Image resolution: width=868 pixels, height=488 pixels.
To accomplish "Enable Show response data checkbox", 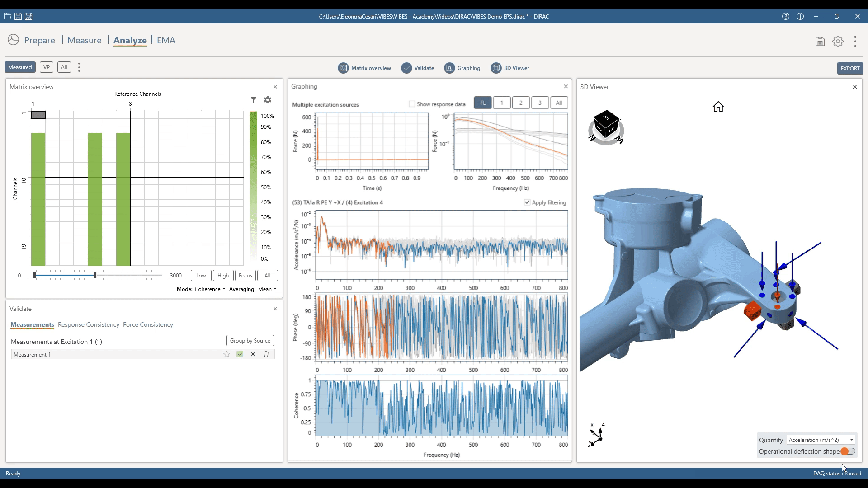I will [412, 104].
